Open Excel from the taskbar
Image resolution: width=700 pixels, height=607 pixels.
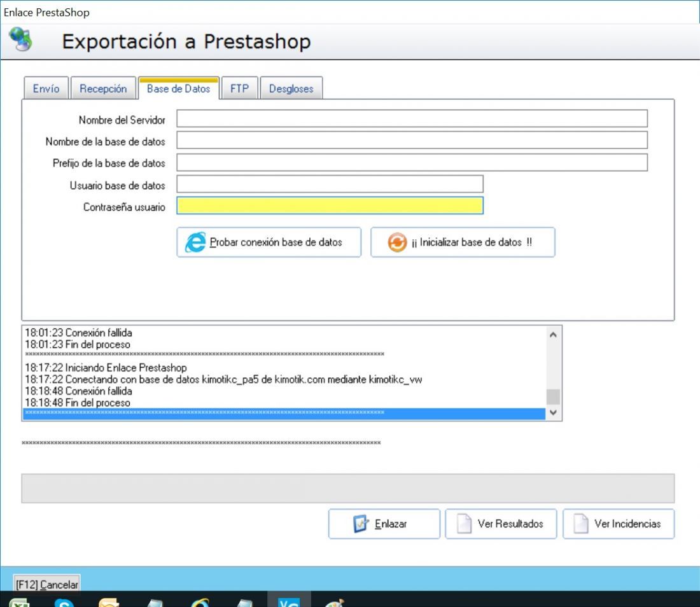click(20, 603)
